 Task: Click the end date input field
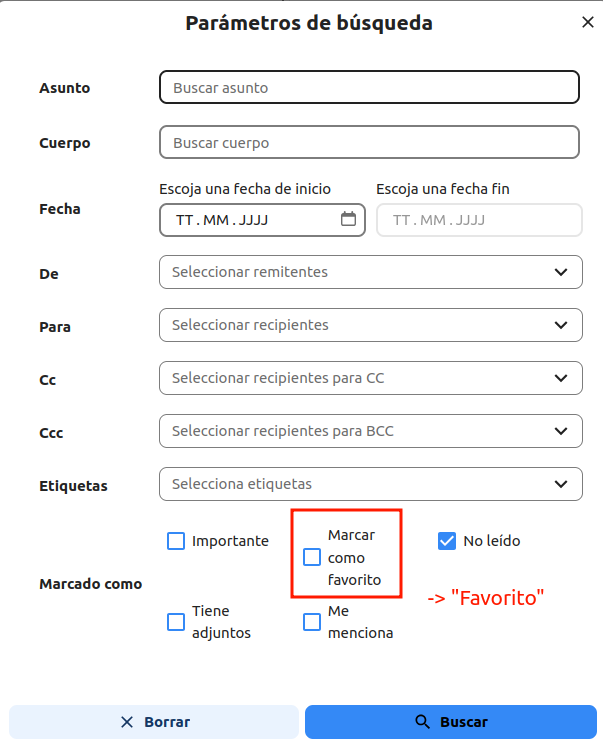(x=479, y=220)
